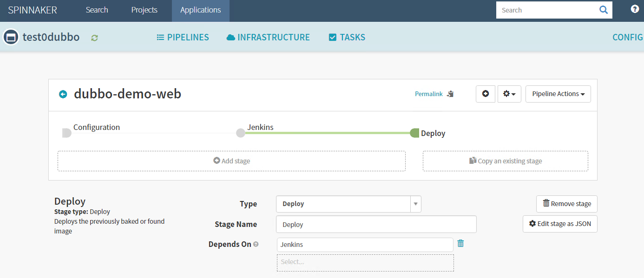Screen dimensions: 644x278
Task: Click the back arrow beside dubbo-demo-web
Action: point(63,94)
